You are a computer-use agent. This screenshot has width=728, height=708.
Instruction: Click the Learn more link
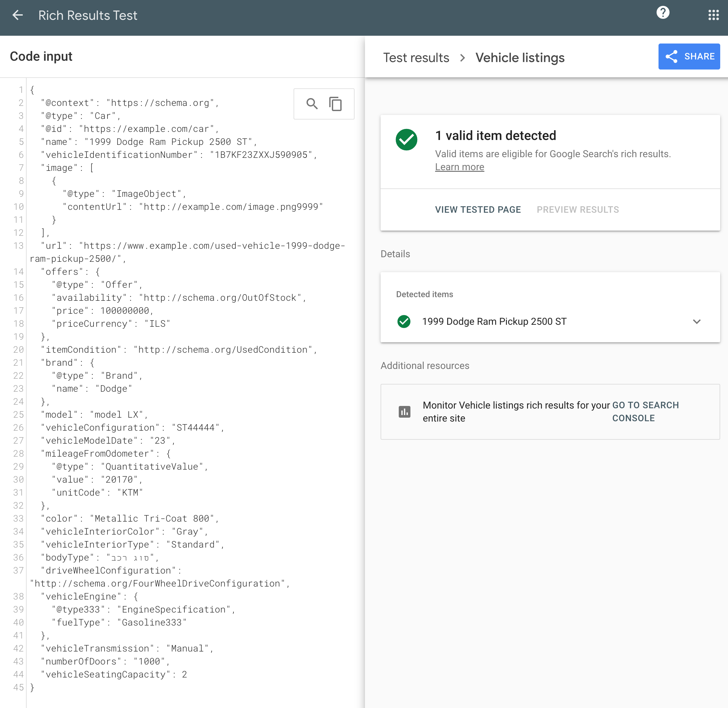click(459, 167)
